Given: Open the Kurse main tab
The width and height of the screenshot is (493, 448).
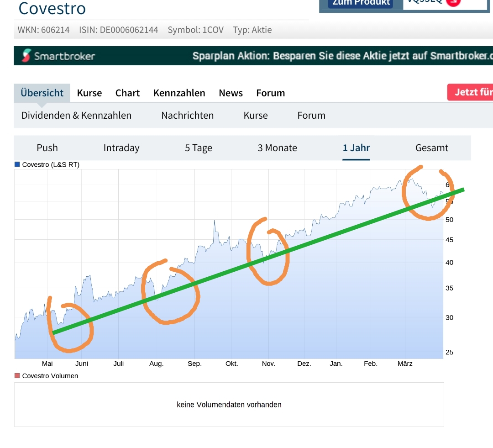Looking at the screenshot, I should pos(89,93).
